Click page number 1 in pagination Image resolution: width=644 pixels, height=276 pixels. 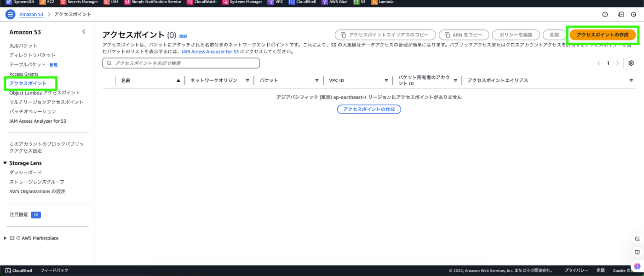pyautogui.click(x=608, y=63)
